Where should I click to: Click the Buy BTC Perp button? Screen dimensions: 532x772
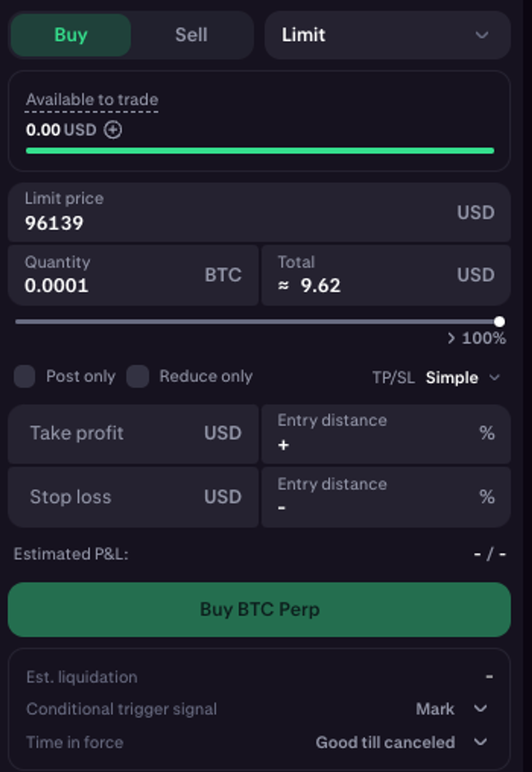259,609
